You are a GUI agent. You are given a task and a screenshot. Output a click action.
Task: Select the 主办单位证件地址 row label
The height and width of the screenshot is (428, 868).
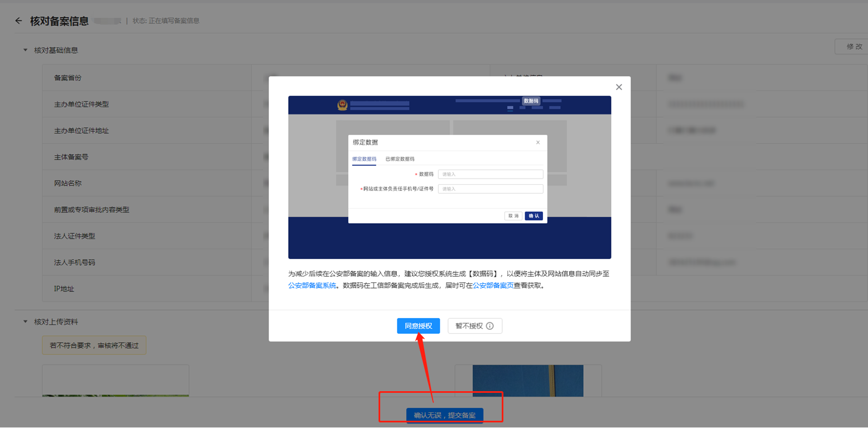(x=81, y=131)
